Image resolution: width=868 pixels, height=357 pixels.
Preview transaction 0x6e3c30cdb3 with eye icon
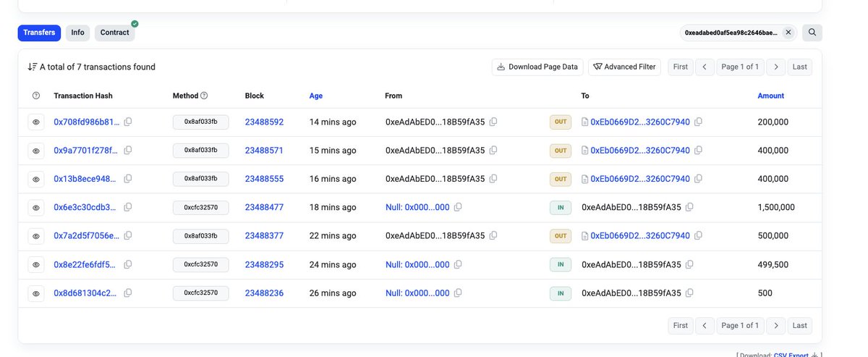click(x=35, y=208)
